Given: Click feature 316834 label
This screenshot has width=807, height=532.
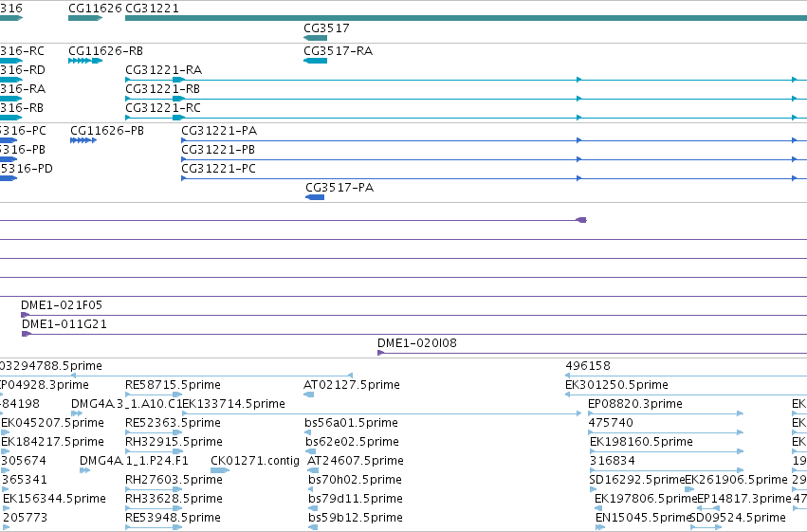Looking at the screenshot, I should point(613,461).
